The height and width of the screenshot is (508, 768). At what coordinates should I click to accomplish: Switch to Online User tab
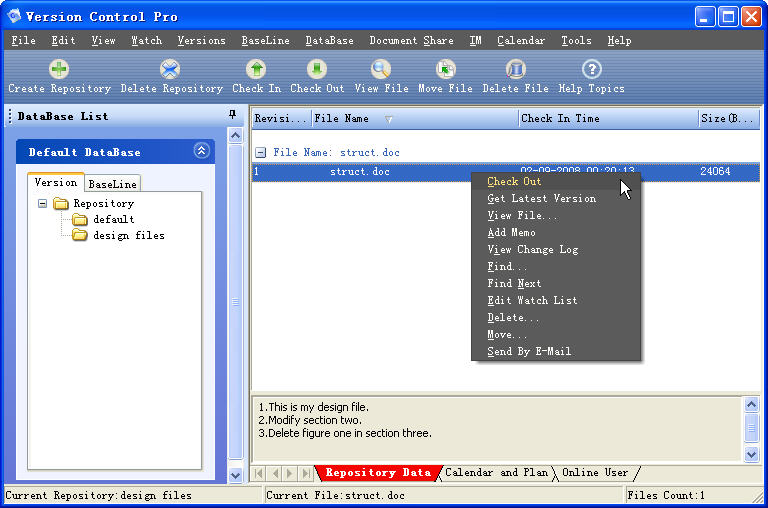(595, 473)
